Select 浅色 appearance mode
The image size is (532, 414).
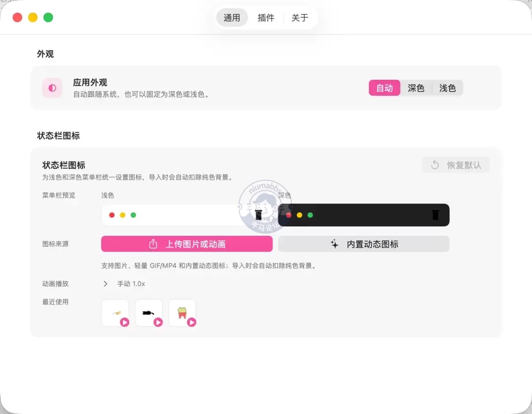click(447, 88)
